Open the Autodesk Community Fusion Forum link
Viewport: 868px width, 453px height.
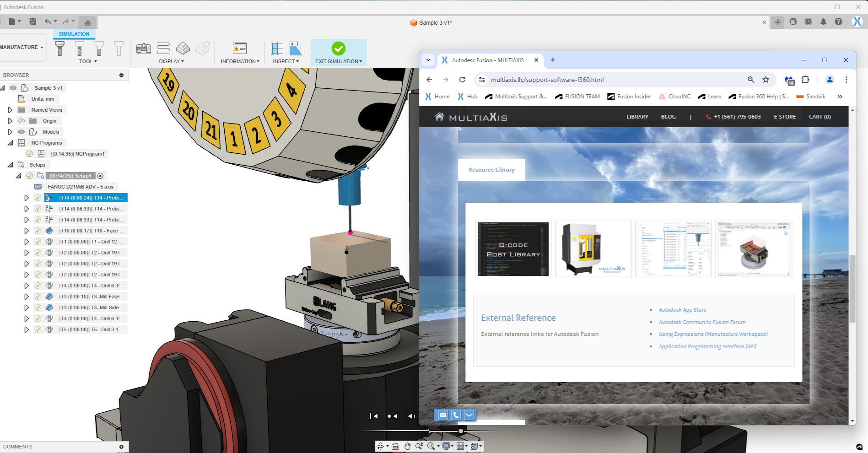pyautogui.click(x=702, y=322)
